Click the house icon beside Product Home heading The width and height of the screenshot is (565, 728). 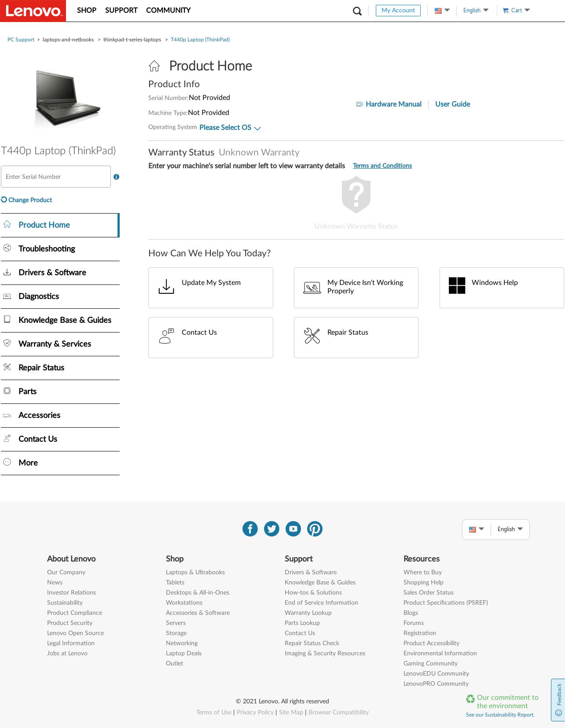[x=154, y=66]
